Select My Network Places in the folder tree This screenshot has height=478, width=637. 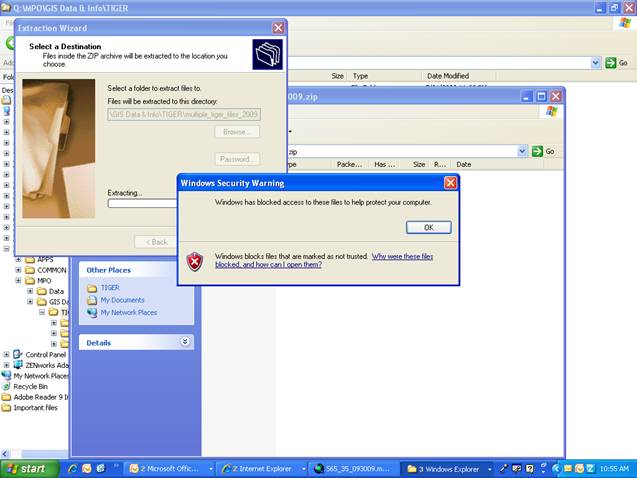41,376
